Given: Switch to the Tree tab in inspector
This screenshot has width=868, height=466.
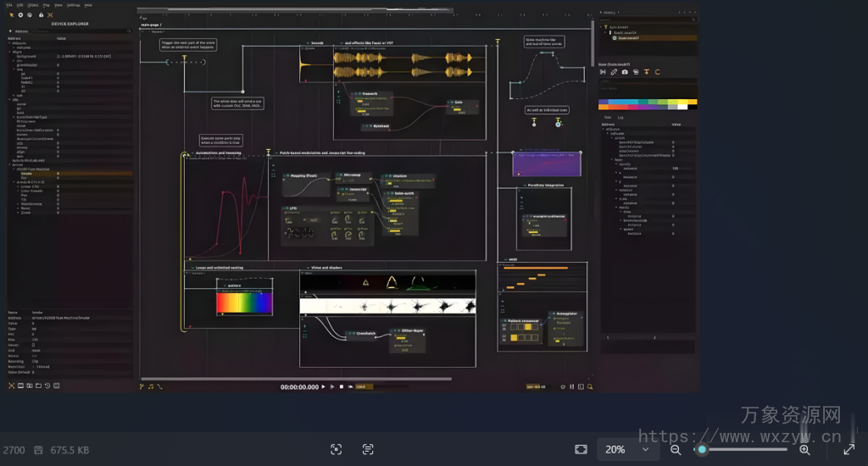Looking at the screenshot, I should 607,117.
